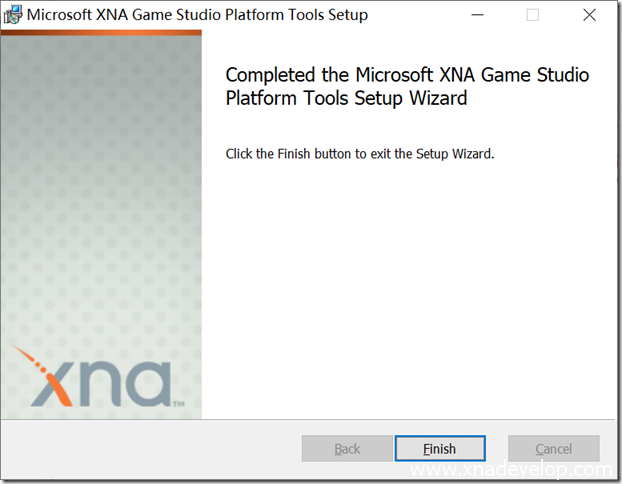The height and width of the screenshot is (484, 622).
Task: Click the gray footer panel left of Back
Action: (150, 450)
